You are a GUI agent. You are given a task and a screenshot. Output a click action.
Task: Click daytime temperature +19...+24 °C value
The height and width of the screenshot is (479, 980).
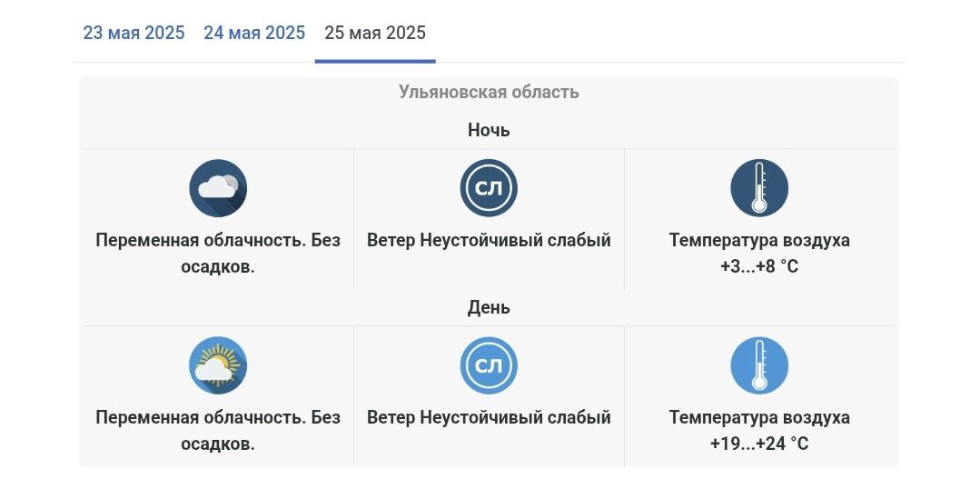[759, 444]
